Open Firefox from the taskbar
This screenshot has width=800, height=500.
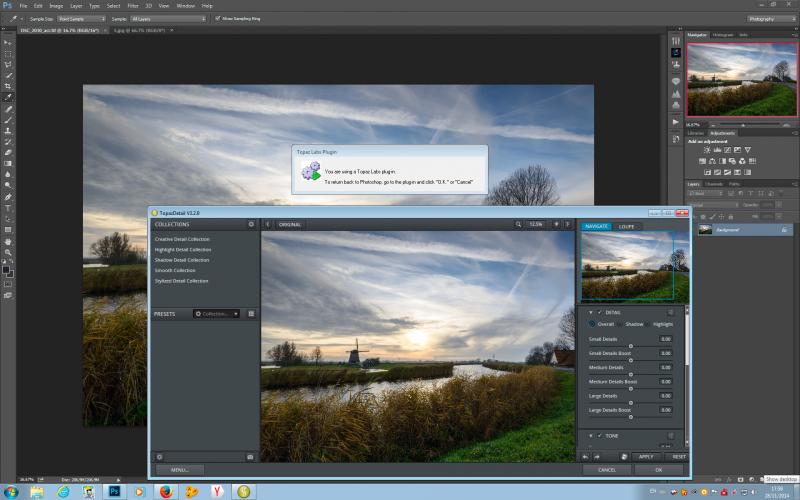coord(165,492)
